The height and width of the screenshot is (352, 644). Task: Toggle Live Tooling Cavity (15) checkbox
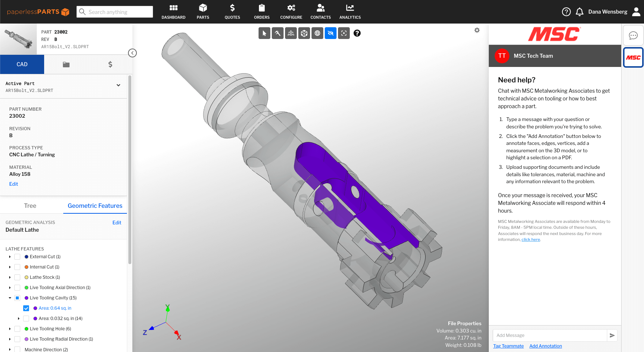(x=17, y=298)
